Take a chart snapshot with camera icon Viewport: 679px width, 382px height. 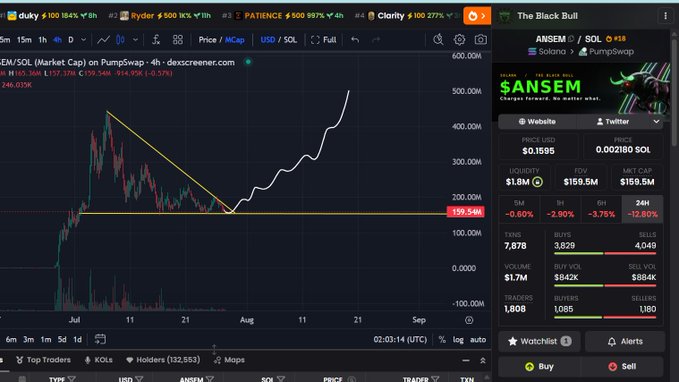480,40
